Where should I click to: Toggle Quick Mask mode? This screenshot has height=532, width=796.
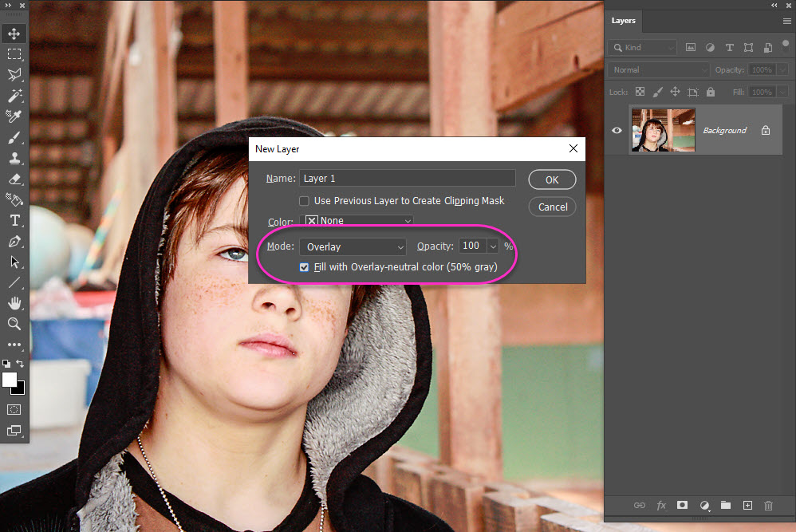tap(14, 410)
